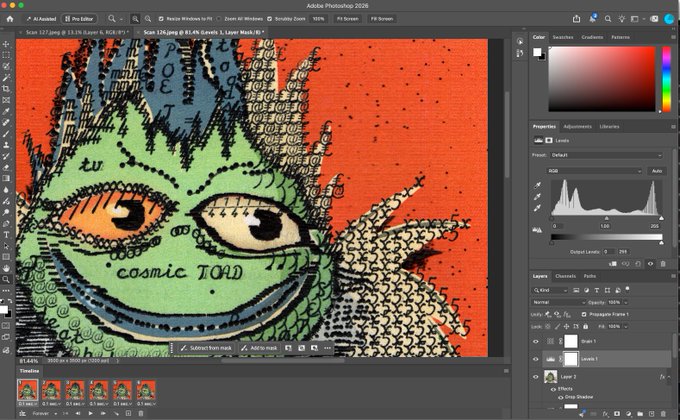Open the RGB channel dropdown
This screenshot has width=680, height=420.
[595, 171]
